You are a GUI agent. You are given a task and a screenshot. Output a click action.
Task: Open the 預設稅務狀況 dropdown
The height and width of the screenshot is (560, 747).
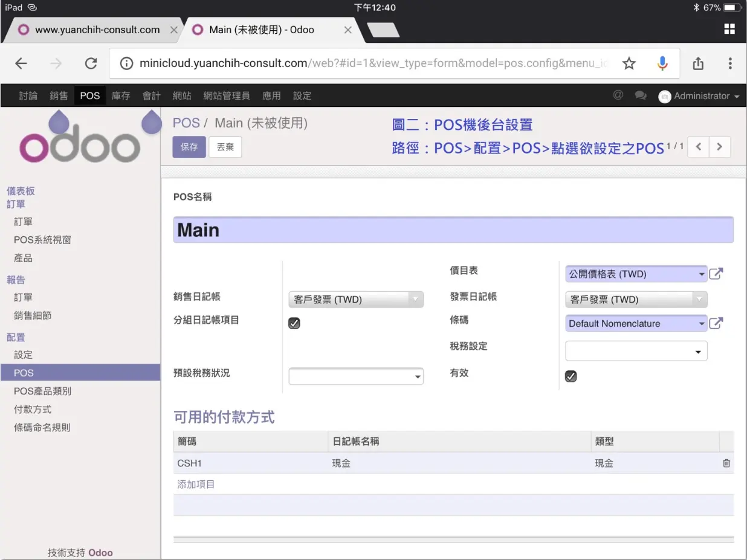(x=356, y=376)
